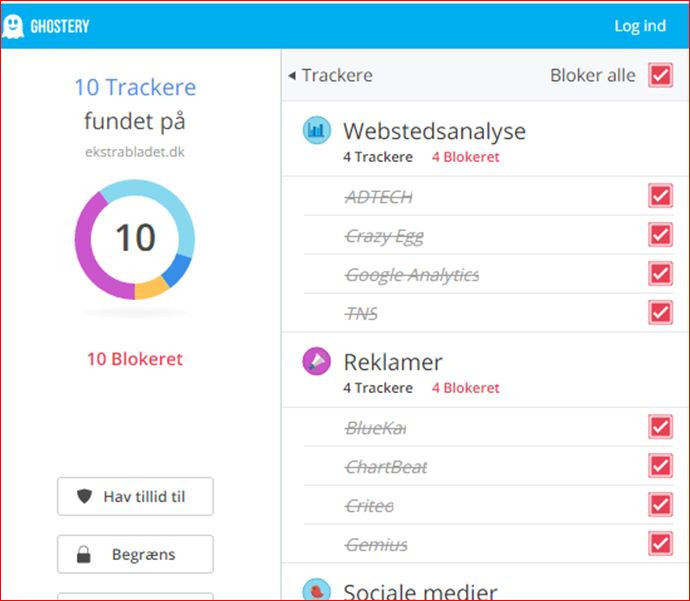The height and width of the screenshot is (601, 690).
Task: Collapse the Webstedsanalyse category heading
Action: click(434, 131)
